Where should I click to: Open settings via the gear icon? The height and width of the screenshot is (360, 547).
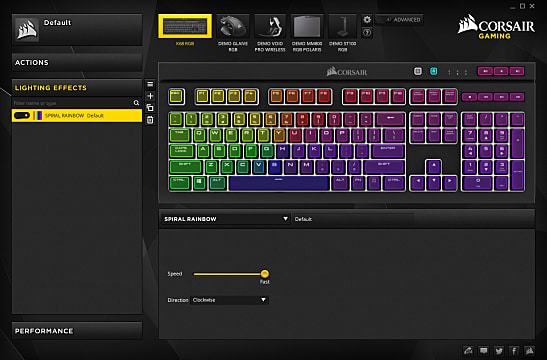point(367,20)
